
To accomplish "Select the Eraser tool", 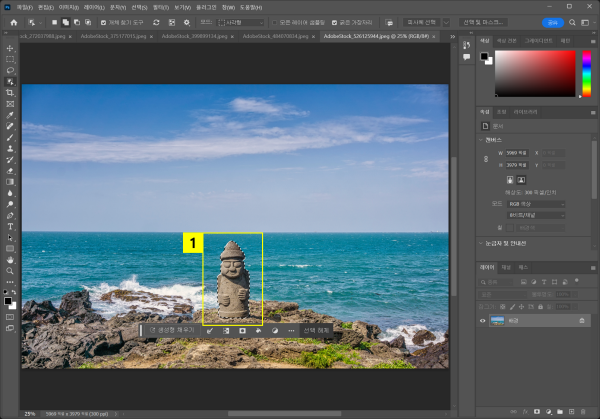I will 10,170.
